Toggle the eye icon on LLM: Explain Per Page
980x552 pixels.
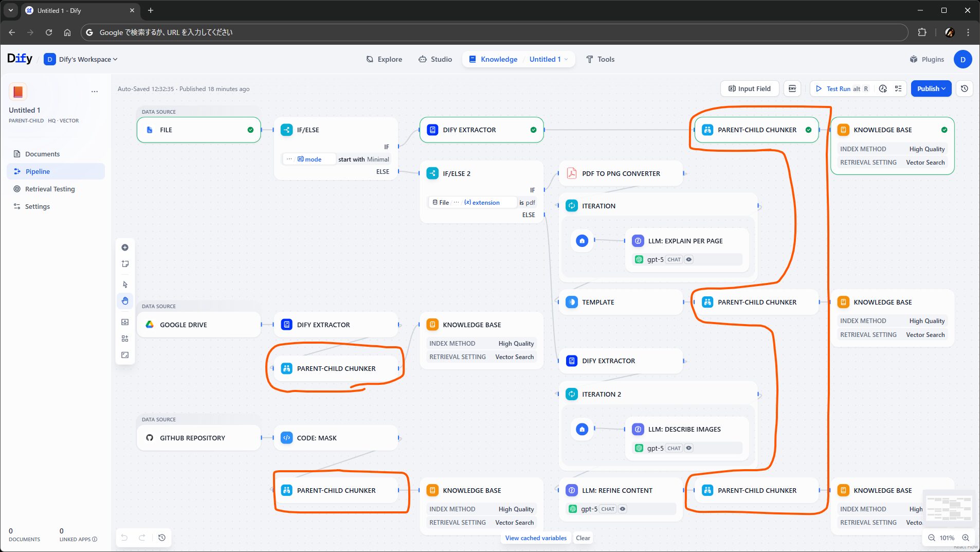(x=689, y=260)
